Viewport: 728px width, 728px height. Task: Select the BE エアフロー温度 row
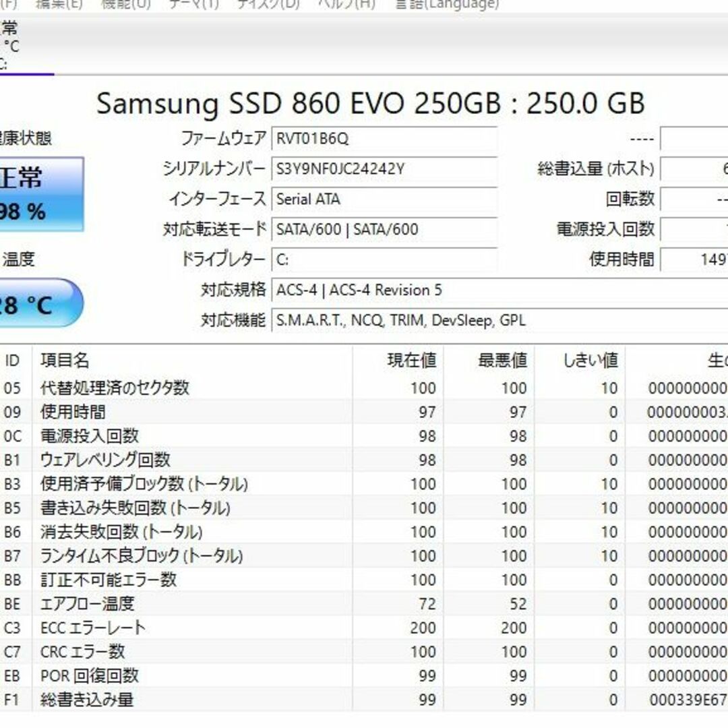point(364,604)
